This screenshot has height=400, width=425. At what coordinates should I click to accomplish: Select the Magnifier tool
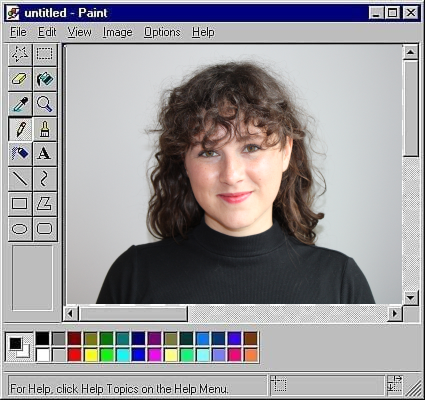[x=45, y=104]
